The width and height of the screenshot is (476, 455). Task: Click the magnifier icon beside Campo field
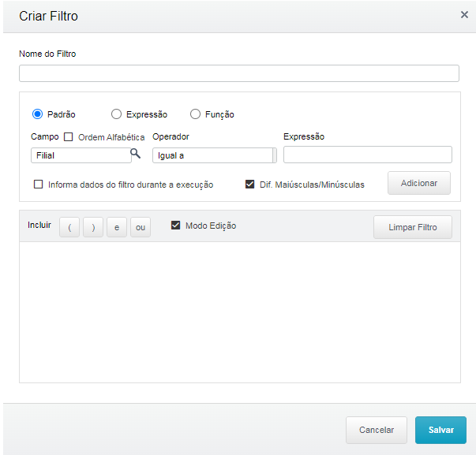(135, 154)
